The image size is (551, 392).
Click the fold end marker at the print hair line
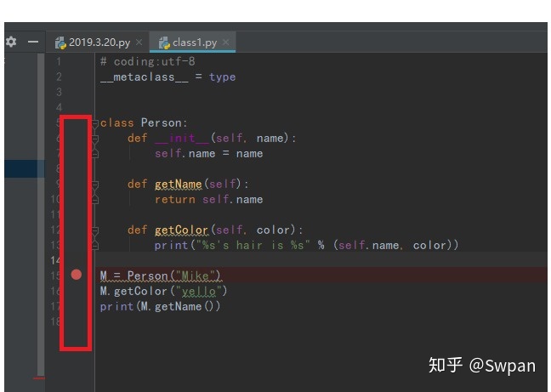(x=95, y=246)
